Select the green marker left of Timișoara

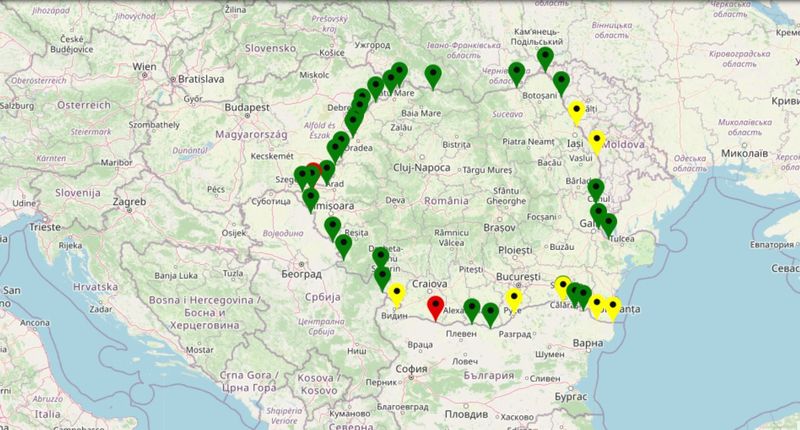point(310,200)
